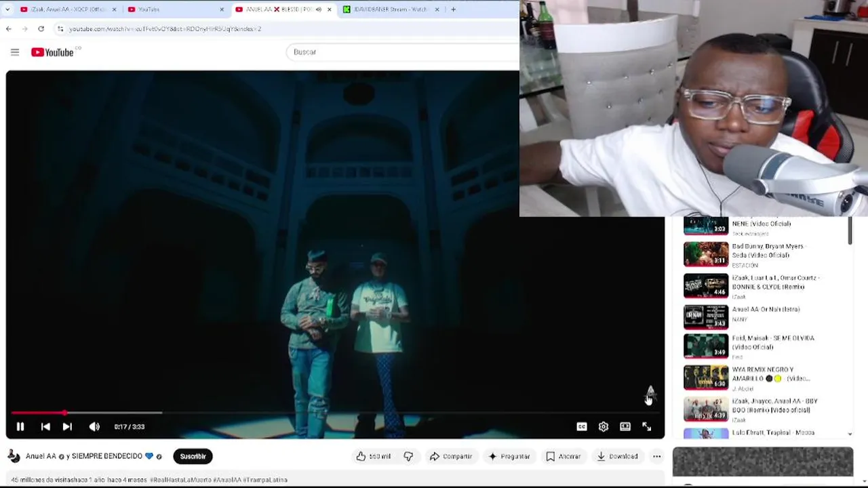The height and width of the screenshot is (488, 868).
Task: Click hashtag #RealHastaLaMuerte
Action: (181, 480)
